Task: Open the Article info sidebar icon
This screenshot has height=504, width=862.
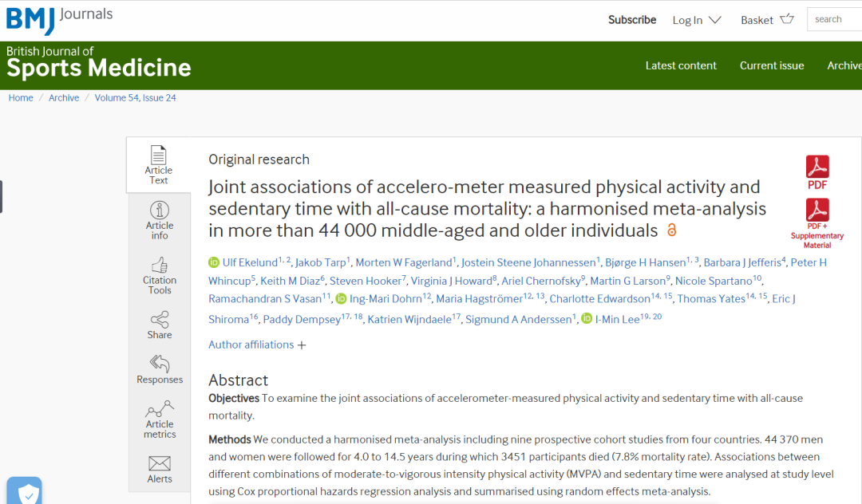Action: (x=160, y=211)
